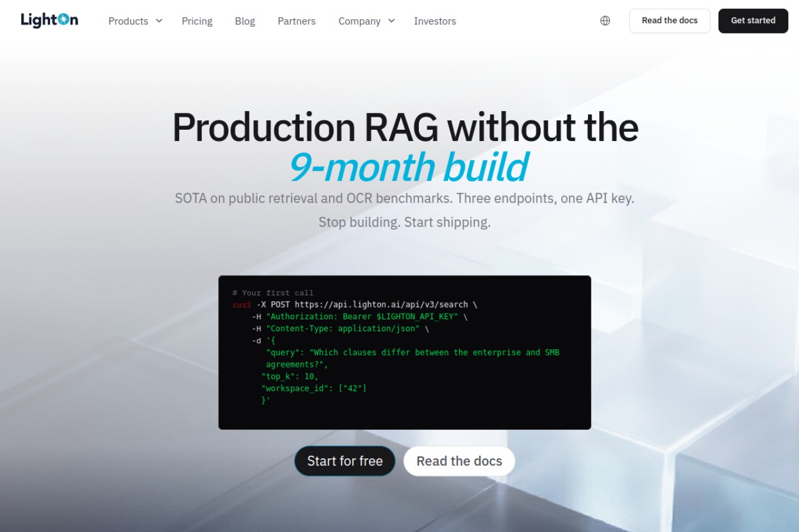
Task: Click the LightOn logo
Action: click(49, 21)
